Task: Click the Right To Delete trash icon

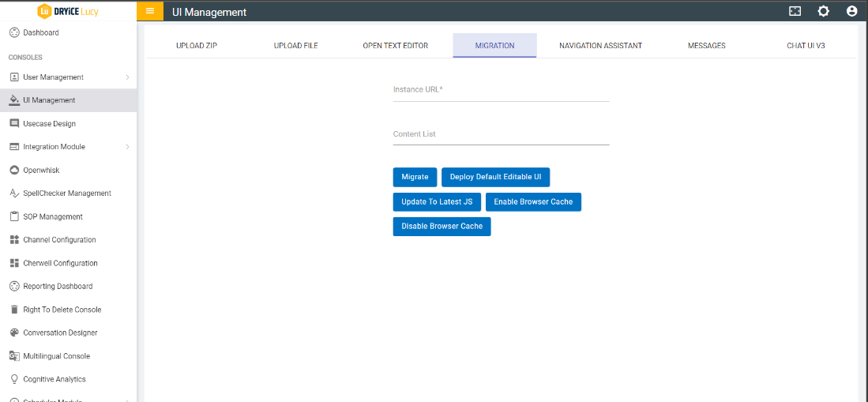Action: [14, 310]
